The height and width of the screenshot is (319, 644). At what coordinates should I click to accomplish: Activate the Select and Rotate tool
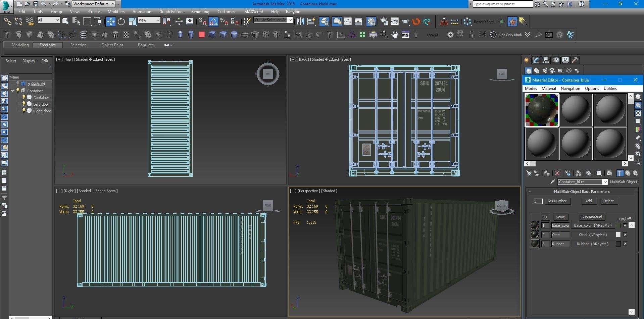(121, 21)
